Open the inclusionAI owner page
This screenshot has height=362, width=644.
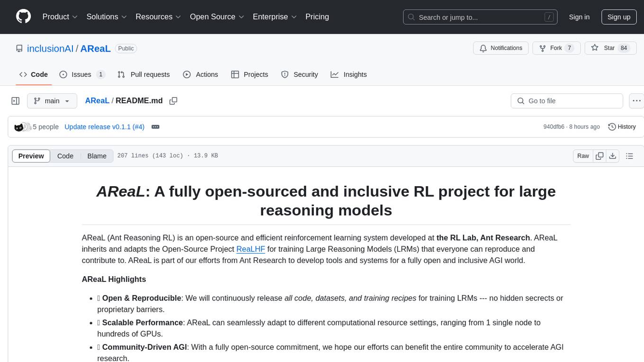(x=50, y=48)
